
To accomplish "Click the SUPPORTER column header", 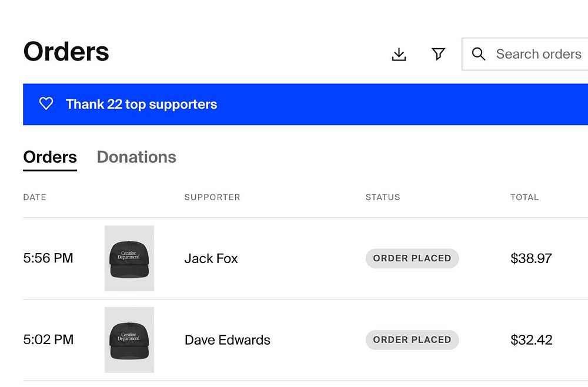I will 212,197.
